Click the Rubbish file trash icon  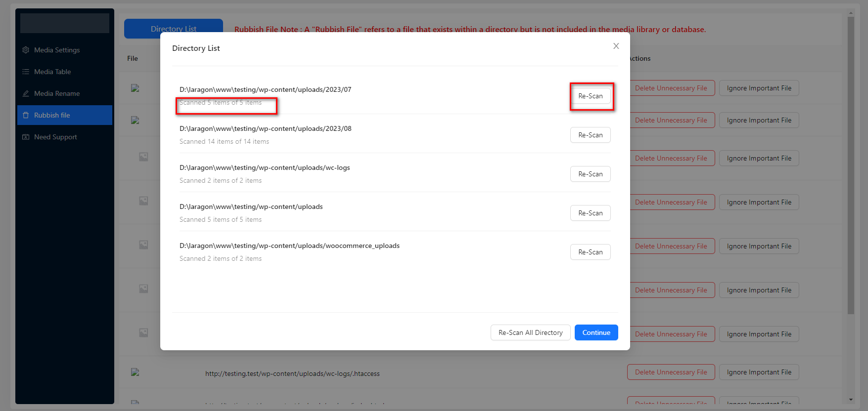pyautogui.click(x=26, y=115)
